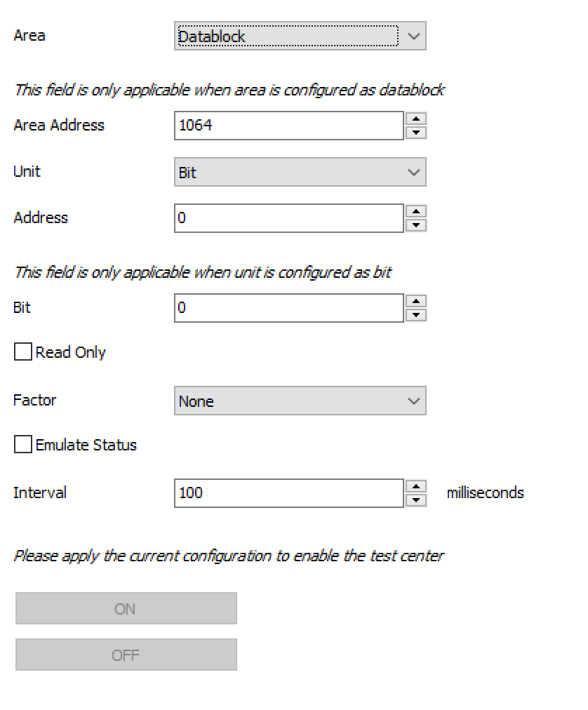Screen dimensions: 588x710
Task: Click the Read Only label text
Action: 71,352
